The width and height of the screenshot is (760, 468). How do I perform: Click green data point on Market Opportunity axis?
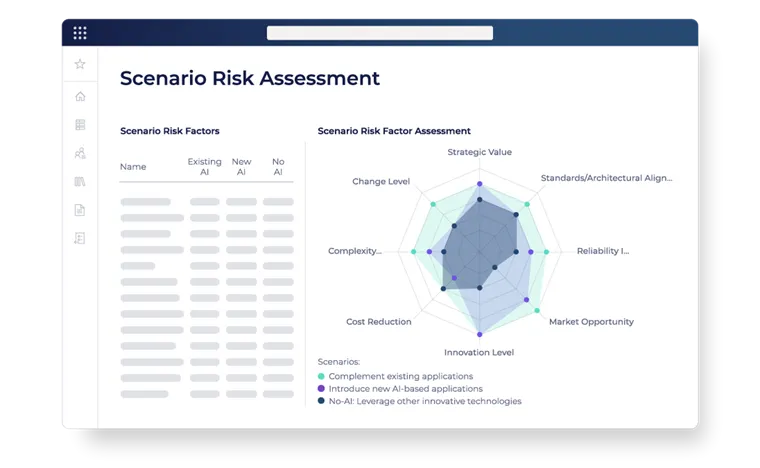[537, 311]
